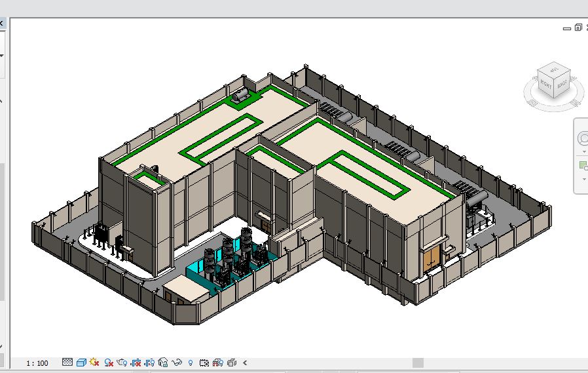Click Hide Analytical Model icon
This screenshot has height=373, width=588.
pyautogui.click(x=218, y=363)
